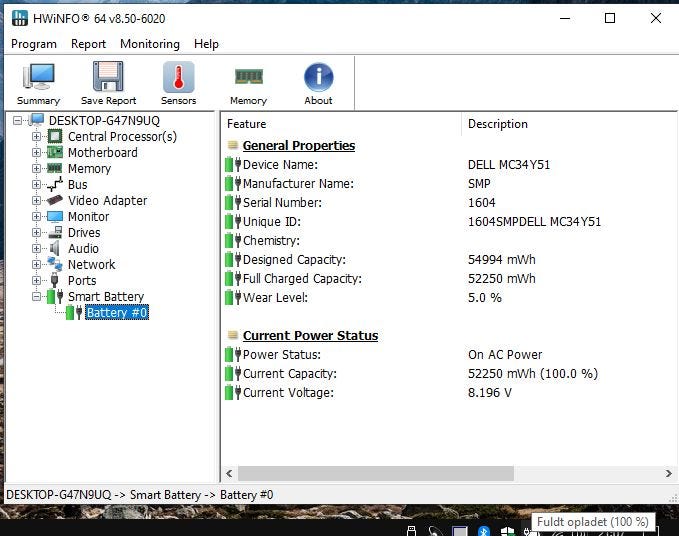This screenshot has height=536, width=679.
Task: Click the Network tree icon
Action: pos(55,264)
